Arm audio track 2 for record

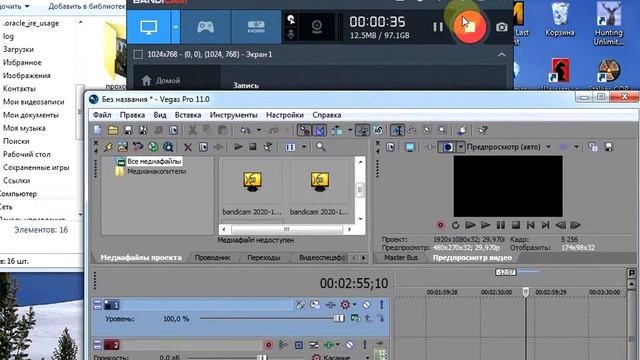[x=269, y=345]
